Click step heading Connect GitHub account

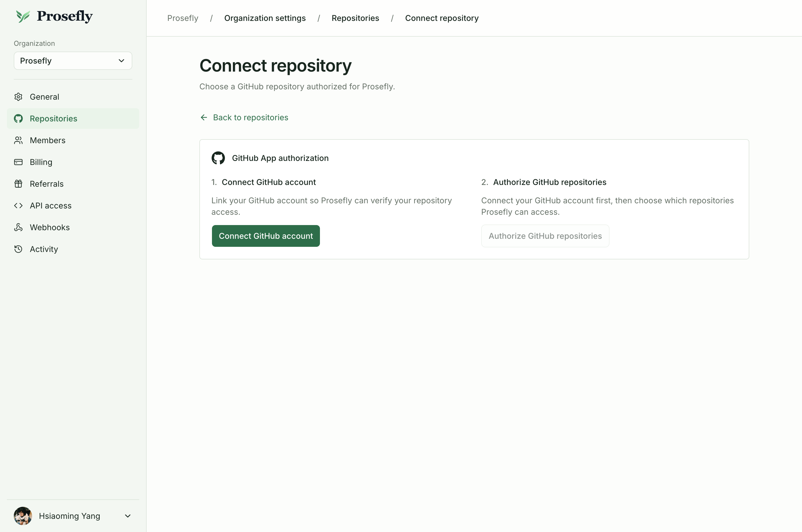269,182
